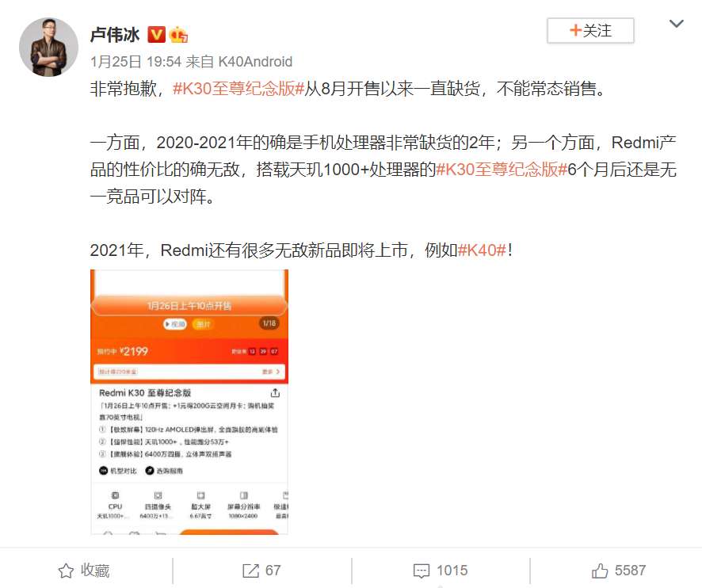Click the orange V verified badge

pyautogui.click(x=156, y=35)
